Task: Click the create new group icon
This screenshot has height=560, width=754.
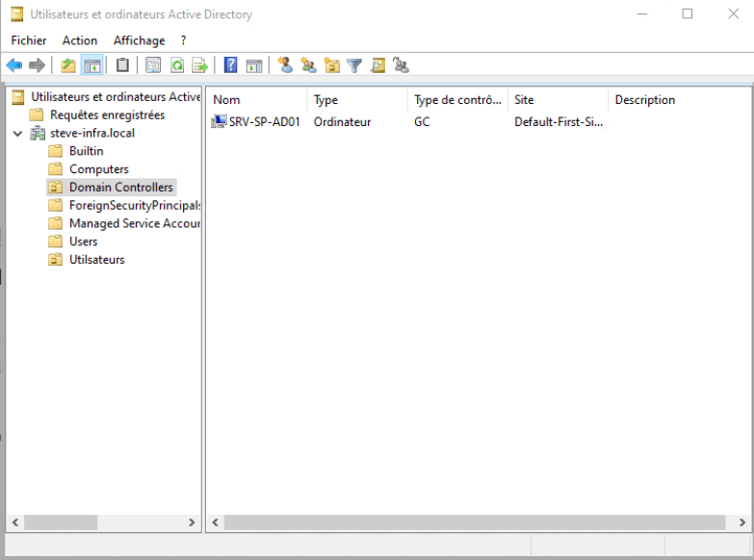Action: [308, 65]
